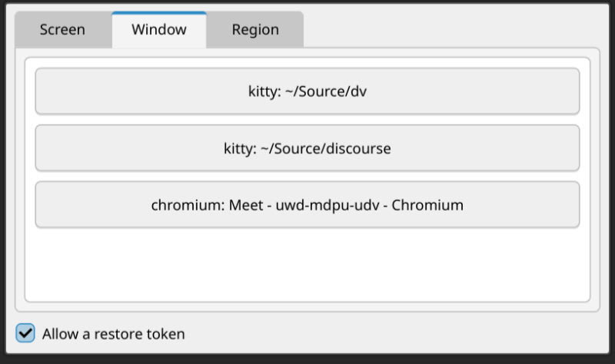Disable the restore token option
Viewport: 615px width, 364px height.
point(26,333)
